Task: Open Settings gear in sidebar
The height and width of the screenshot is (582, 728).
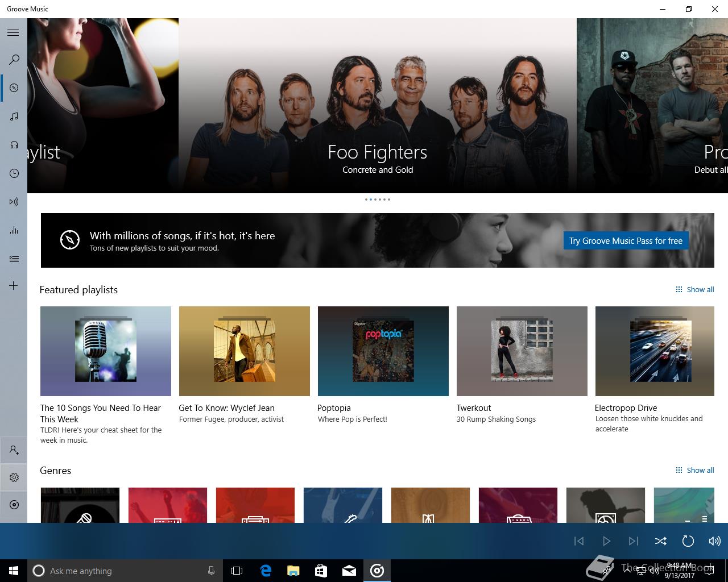Action: (14, 477)
